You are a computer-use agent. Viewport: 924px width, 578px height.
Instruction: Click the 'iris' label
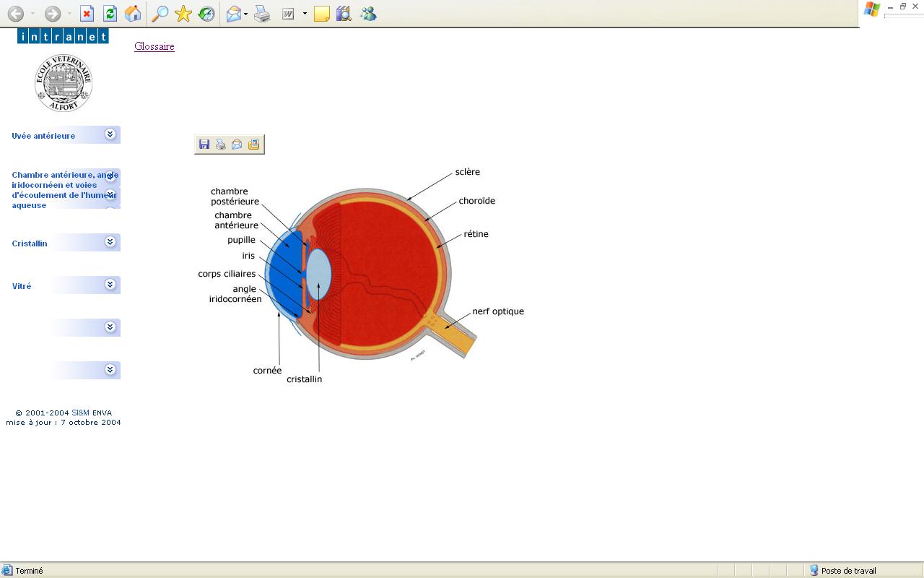click(248, 256)
